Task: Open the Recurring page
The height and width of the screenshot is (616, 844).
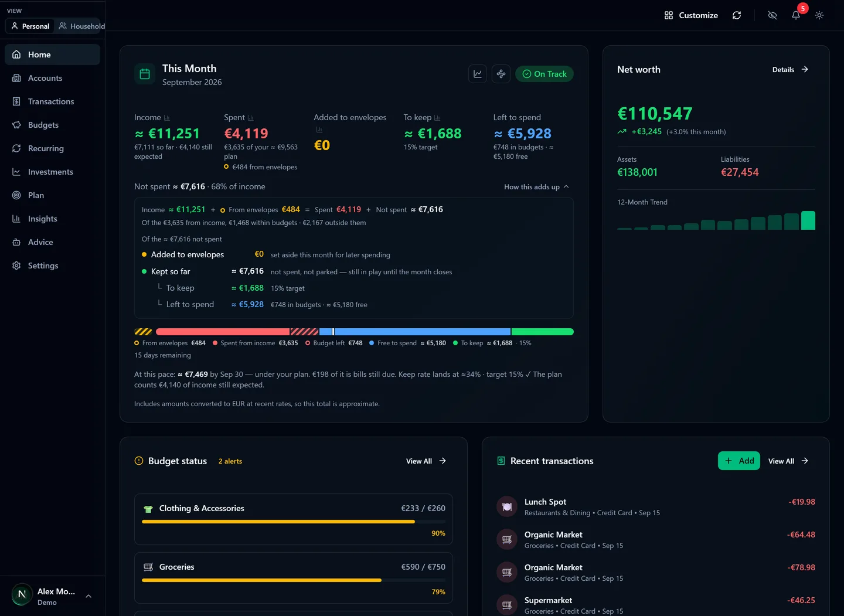Action: (52, 148)
